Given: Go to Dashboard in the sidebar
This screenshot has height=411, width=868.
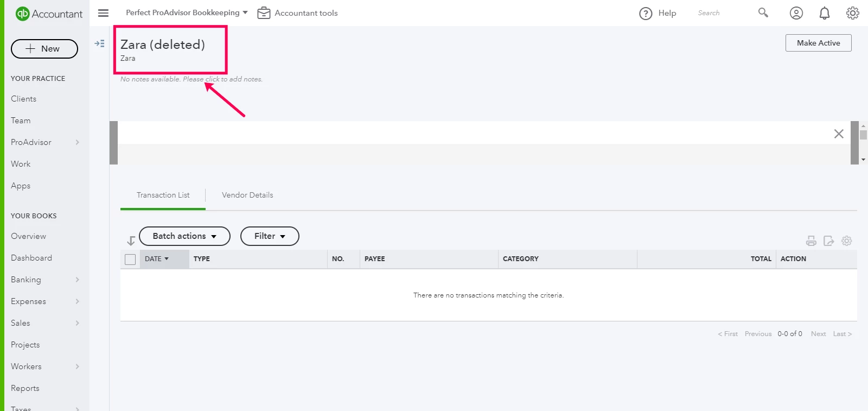Looking at the screenshot, I should click(x=31, y=258).
